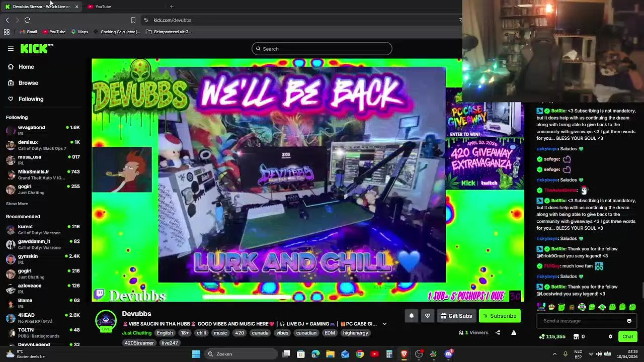This screenshot has width=644, height=362.
Task: Open Windows Start menu
Action: point(196,354)
